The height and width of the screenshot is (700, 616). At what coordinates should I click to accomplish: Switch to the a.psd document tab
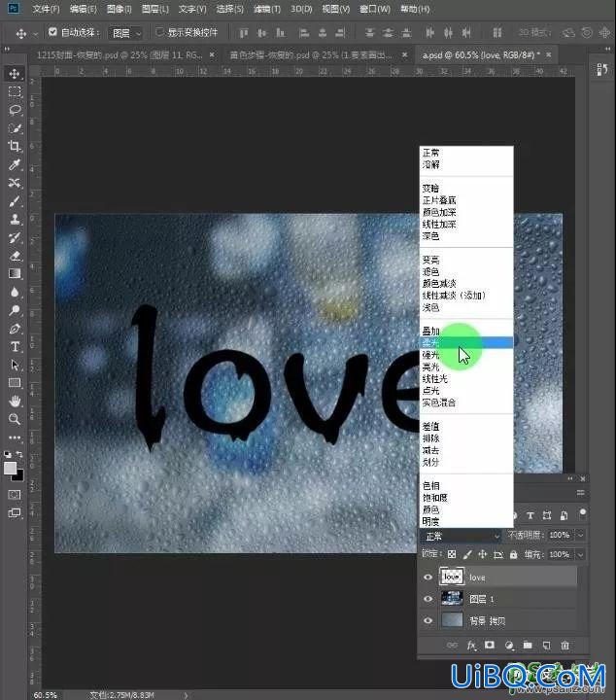tap(479, 54)
